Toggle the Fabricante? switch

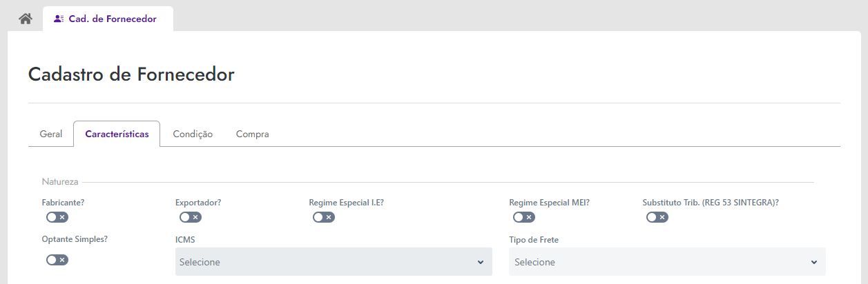57,217
